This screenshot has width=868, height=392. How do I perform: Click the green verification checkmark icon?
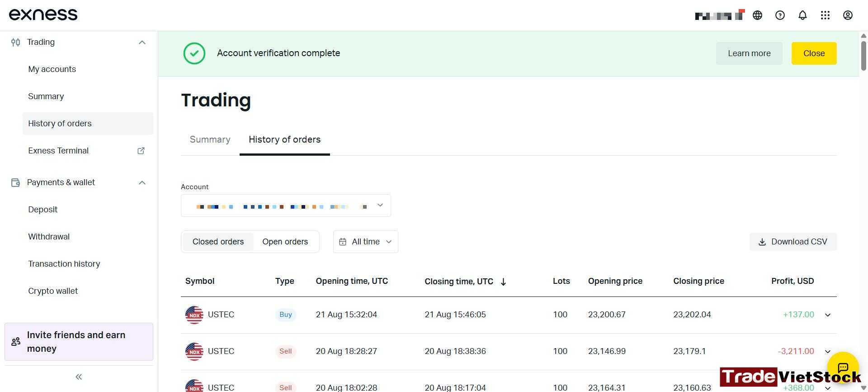click(194, 53)
